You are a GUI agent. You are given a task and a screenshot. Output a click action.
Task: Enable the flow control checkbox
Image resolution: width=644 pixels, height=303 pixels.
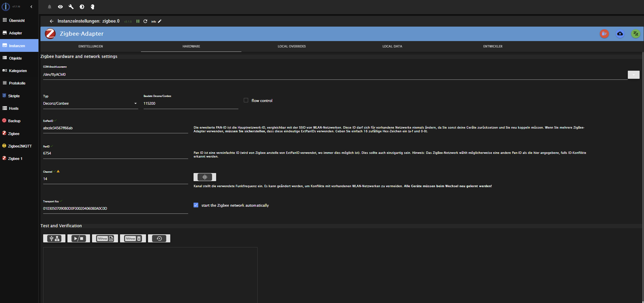coord(246,100)
